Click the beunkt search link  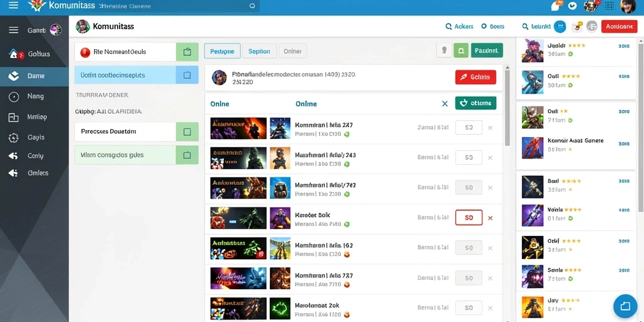[x=536, y=26]
